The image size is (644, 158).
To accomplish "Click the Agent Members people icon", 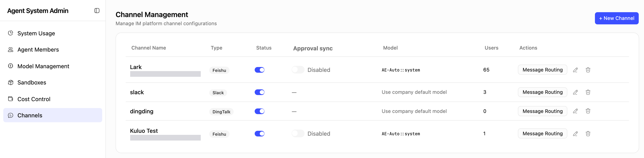I will click(x=11, y=50).
